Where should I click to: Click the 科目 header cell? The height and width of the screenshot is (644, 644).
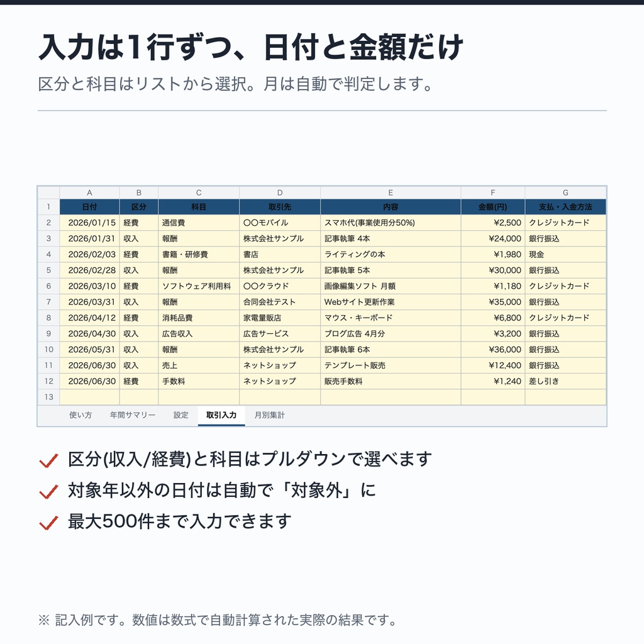point(199,207)
